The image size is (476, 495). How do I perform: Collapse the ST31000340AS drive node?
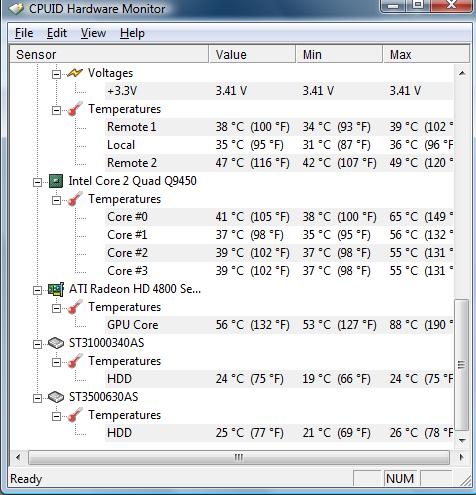(x=37, y=344)
